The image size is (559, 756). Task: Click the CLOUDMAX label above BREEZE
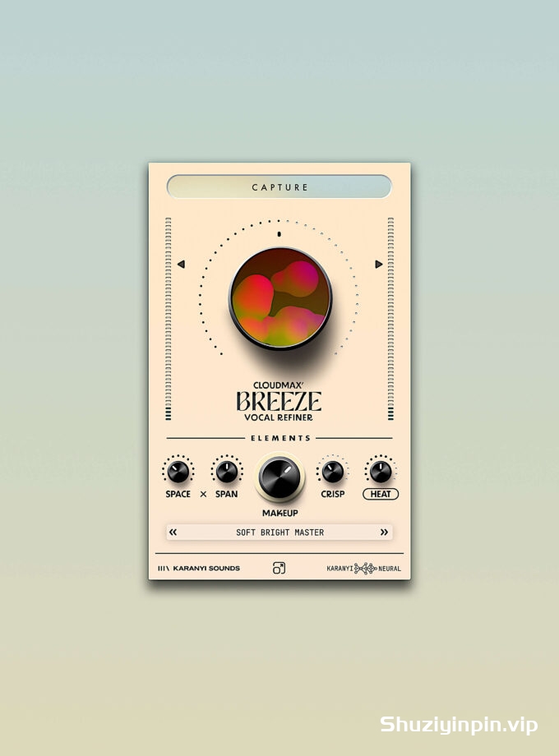click(x=279, y=385)
